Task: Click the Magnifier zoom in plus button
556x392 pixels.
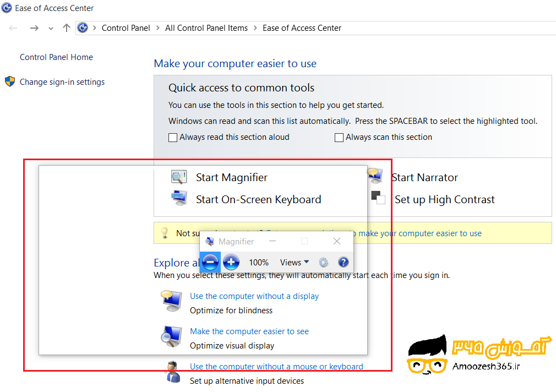Action: [x=231, y=262]
